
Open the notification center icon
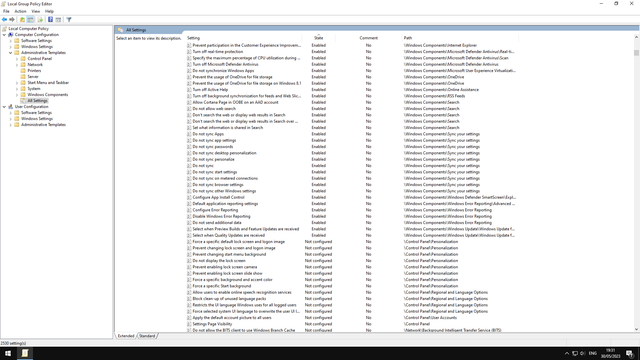(630, 353)
